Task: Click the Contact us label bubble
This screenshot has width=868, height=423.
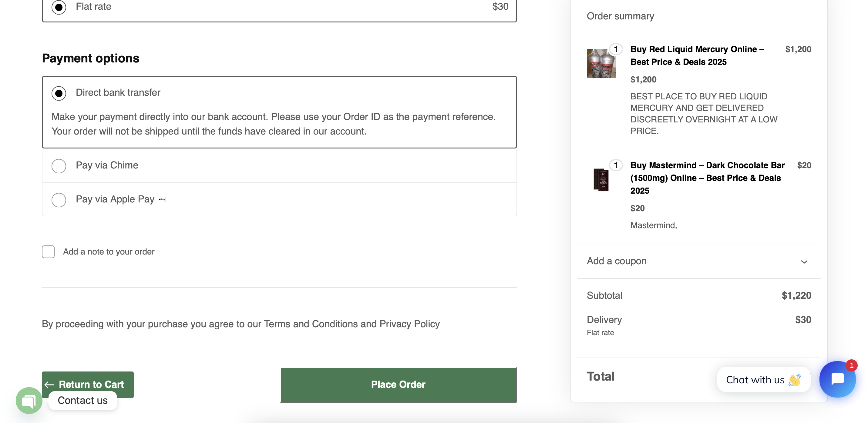Action: coord(82,401)
